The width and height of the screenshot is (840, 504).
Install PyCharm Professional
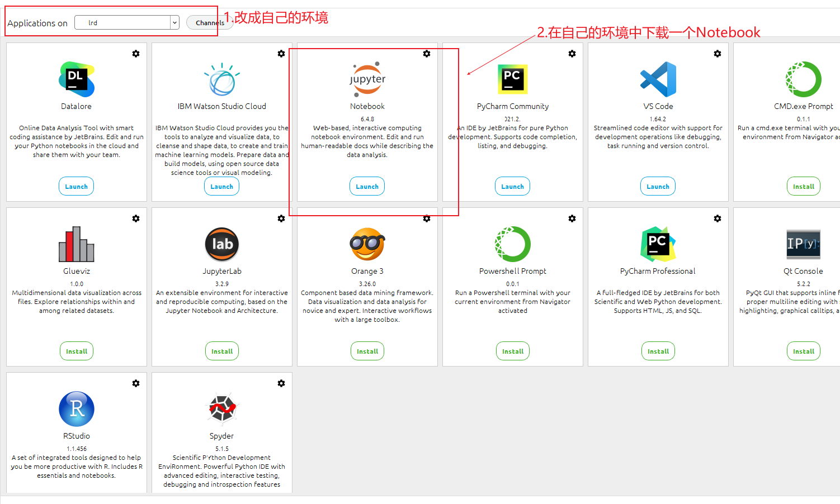pyautogui.click(x=658, y=351)
